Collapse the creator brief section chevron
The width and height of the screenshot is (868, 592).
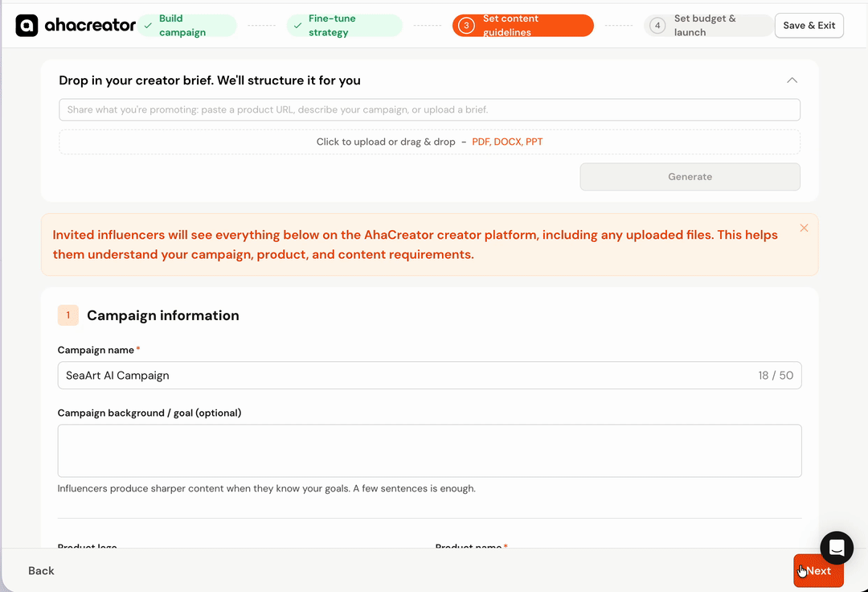pos(792,80)
